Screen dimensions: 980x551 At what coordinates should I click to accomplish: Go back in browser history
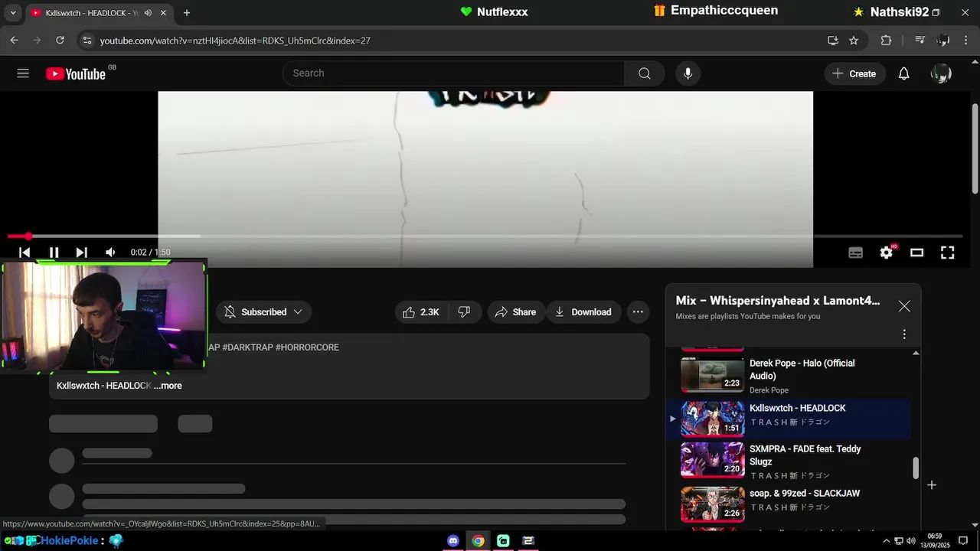[x=14, y=41]
